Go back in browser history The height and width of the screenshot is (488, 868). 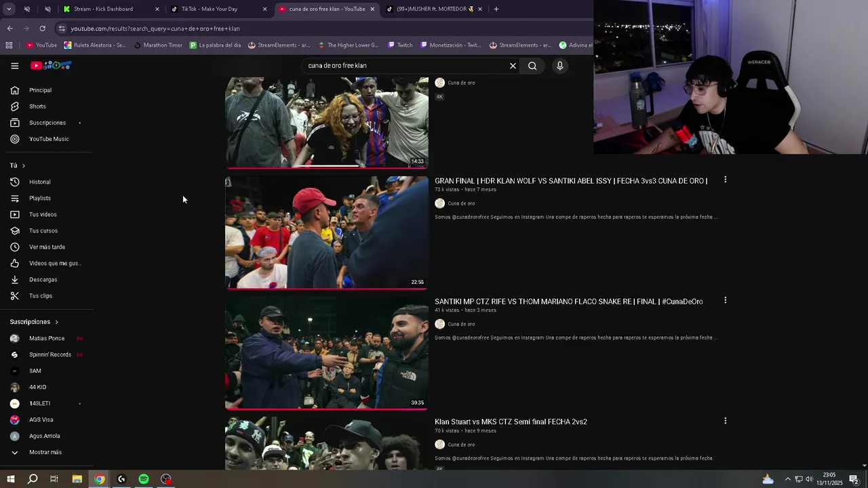[9, 28]
